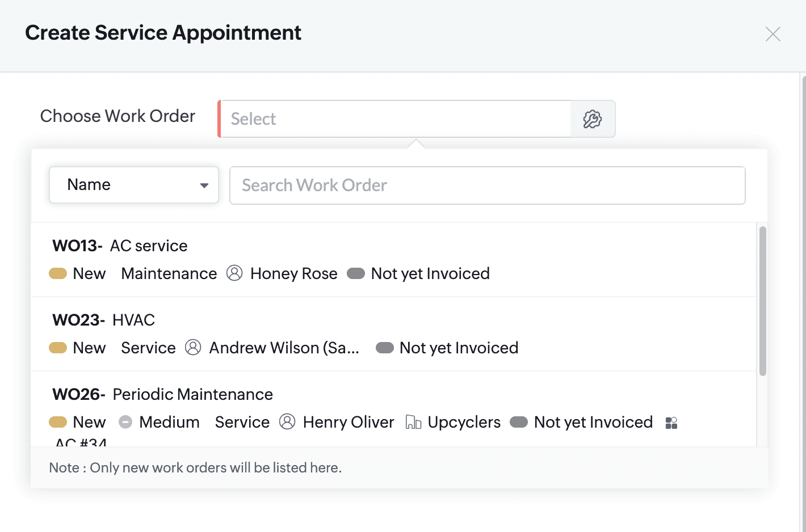Viewport: 806px width, 532px height.
Task: Click the dropdown arrow beside Name
Action: [x=204, y=185]
